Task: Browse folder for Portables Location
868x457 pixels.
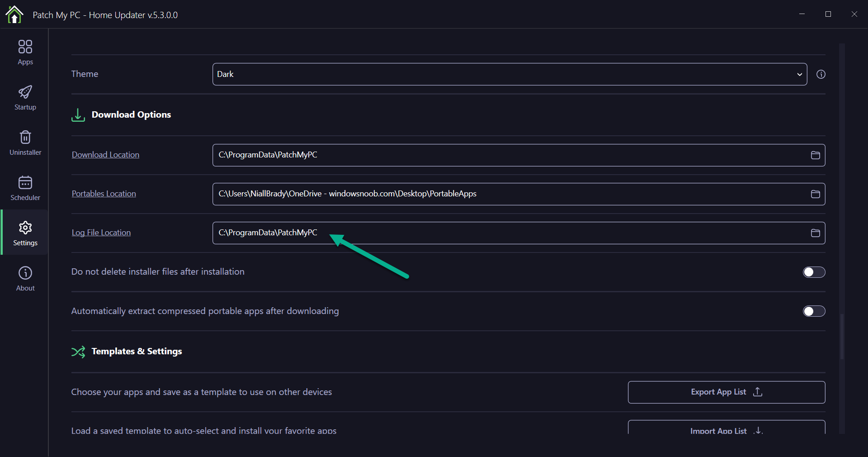Action: point(815,194)
